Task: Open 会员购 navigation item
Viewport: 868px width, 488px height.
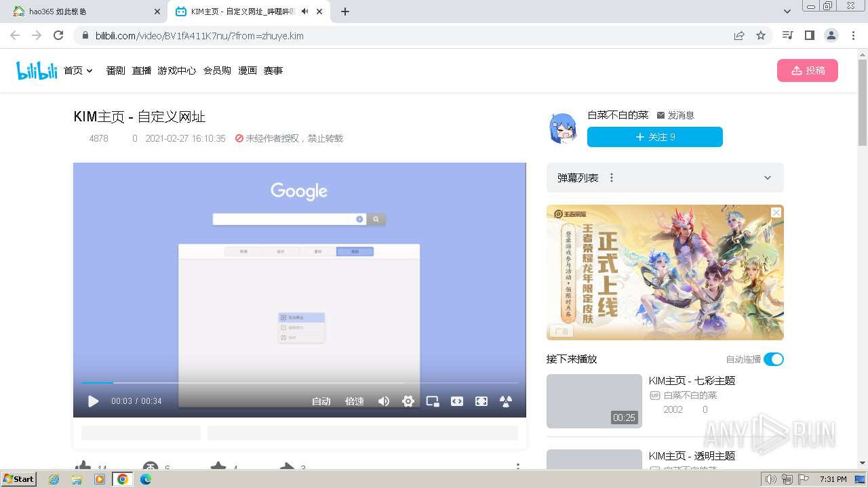Action: (217, 70)
